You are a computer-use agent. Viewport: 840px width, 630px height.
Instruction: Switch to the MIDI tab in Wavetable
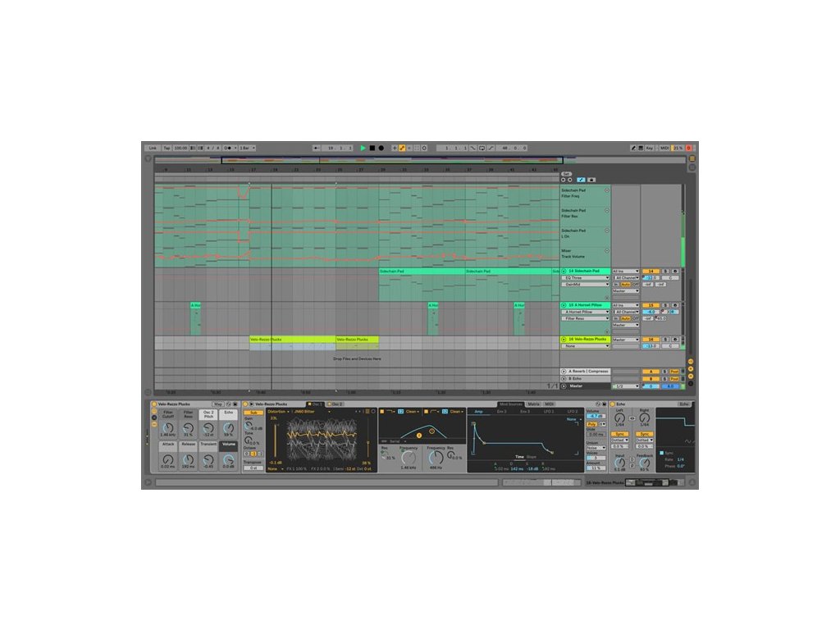click(x=549, y=404)
